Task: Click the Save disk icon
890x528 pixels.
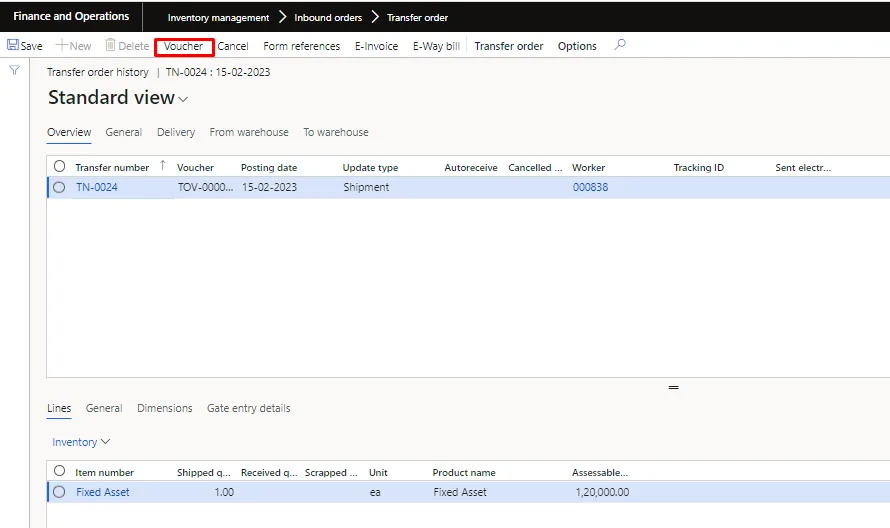Action: (x=12, y=45)
